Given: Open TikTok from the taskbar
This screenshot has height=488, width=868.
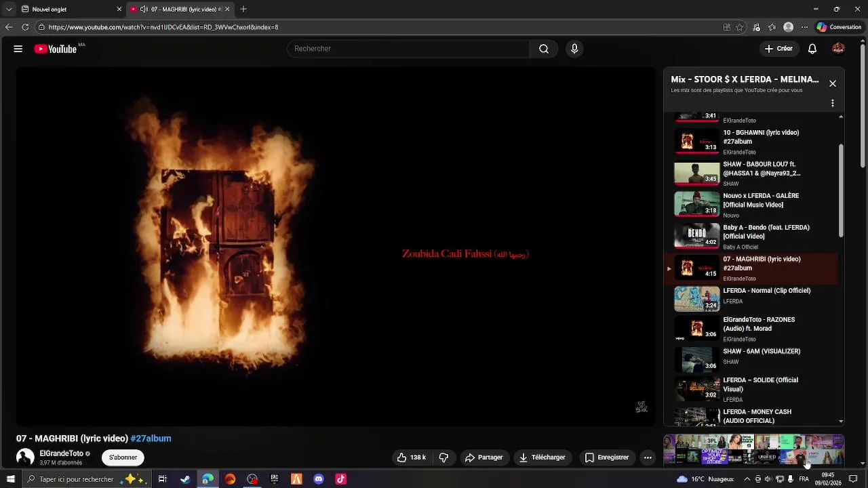Looking at the screenshot, I should click(341, 479).
